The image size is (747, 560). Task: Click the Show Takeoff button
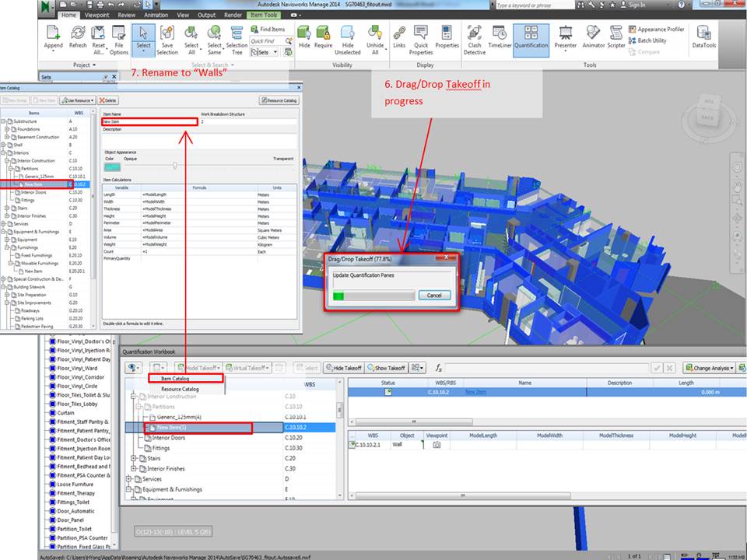[x=386, y=368]
